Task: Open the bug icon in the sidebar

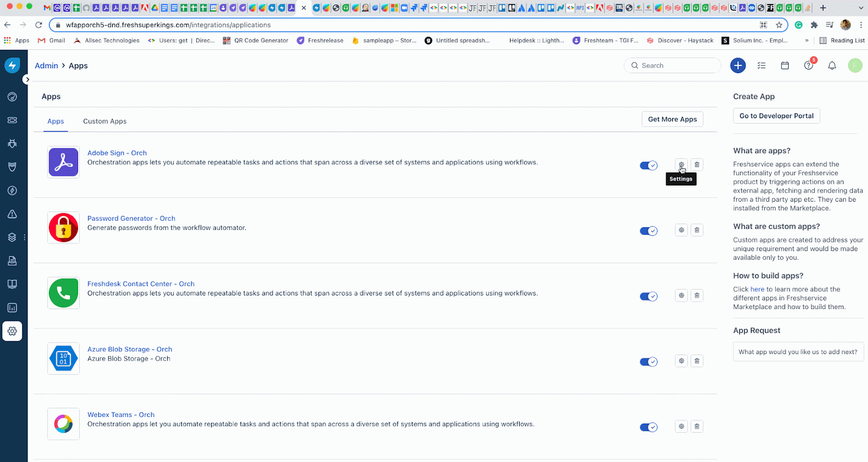Action: [12, 144]
